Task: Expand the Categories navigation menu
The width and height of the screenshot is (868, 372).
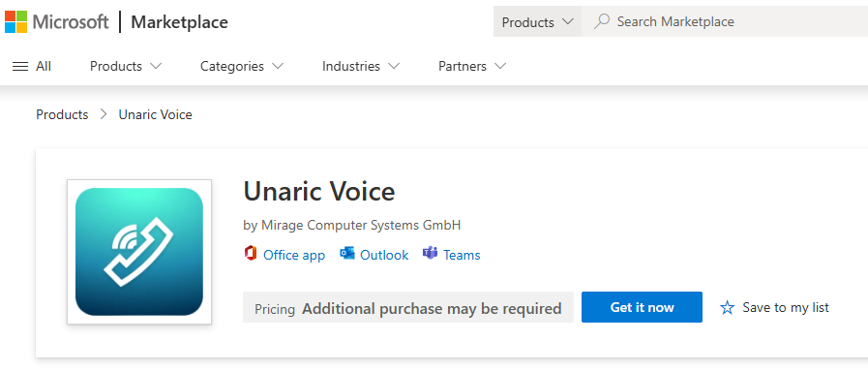Action: (x=241, y=67)
